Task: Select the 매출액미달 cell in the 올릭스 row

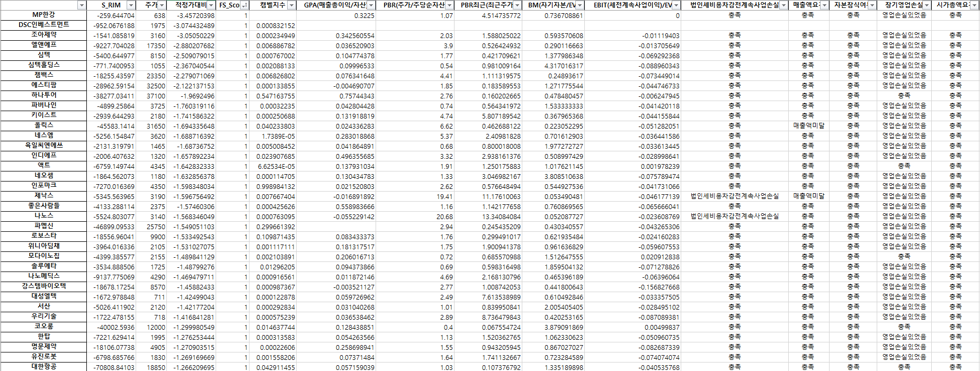Action: pyautogui.click(x=808, y=126)
